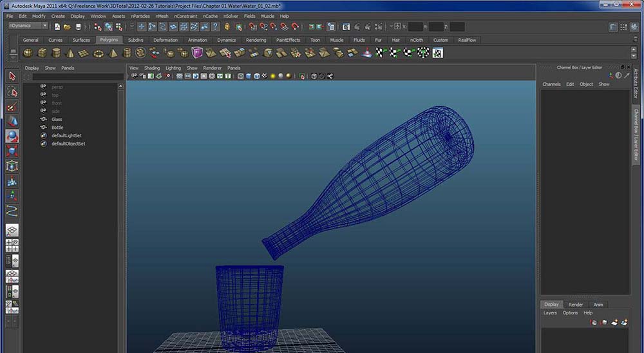
Task: Open the Shading dropdown in viewport menu
Action: click(152, 68)
